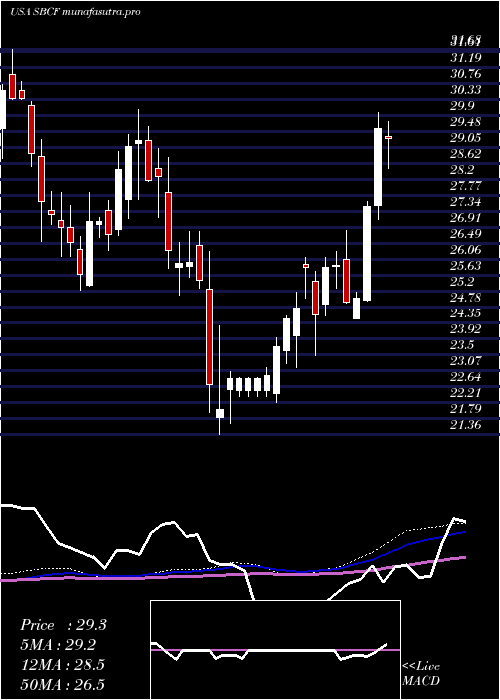500x700 pixels.
Task: Select the 24.78 price axis label
Action: pyautogui.click(x=466, y=298)
